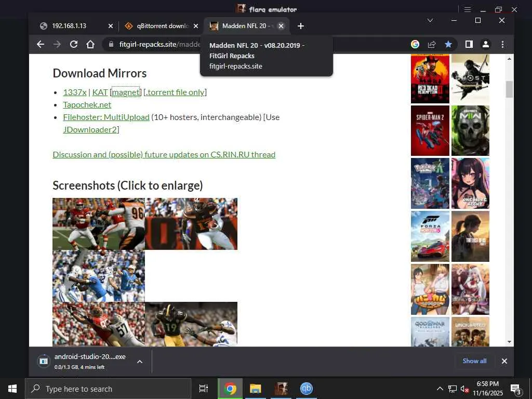Click muted volume tray icon
532x399 pixels.
[464, 389]
